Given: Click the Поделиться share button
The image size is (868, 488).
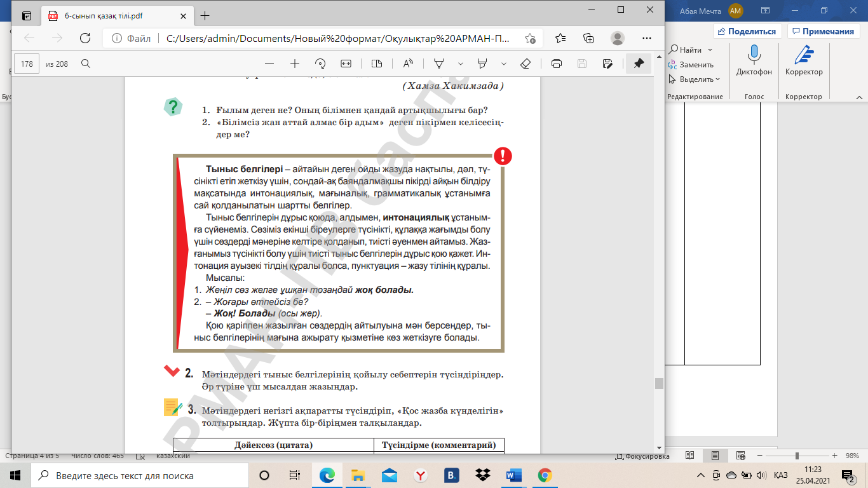Looking at the screenshot, I should [747, 31].
